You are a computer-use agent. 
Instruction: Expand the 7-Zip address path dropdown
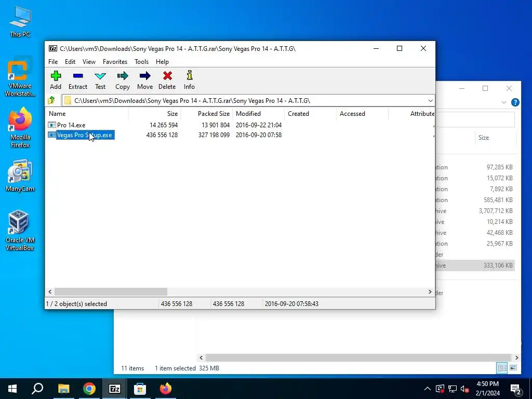point(430,101)
